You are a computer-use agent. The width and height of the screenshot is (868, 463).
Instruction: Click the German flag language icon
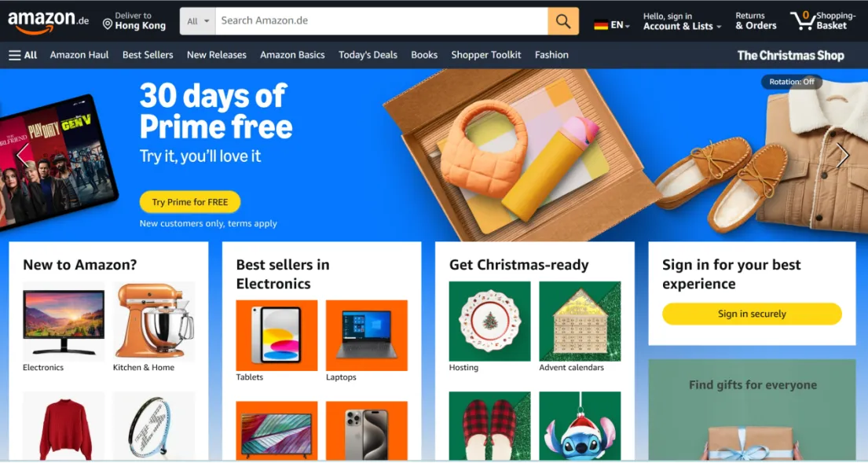coord(601,25)
